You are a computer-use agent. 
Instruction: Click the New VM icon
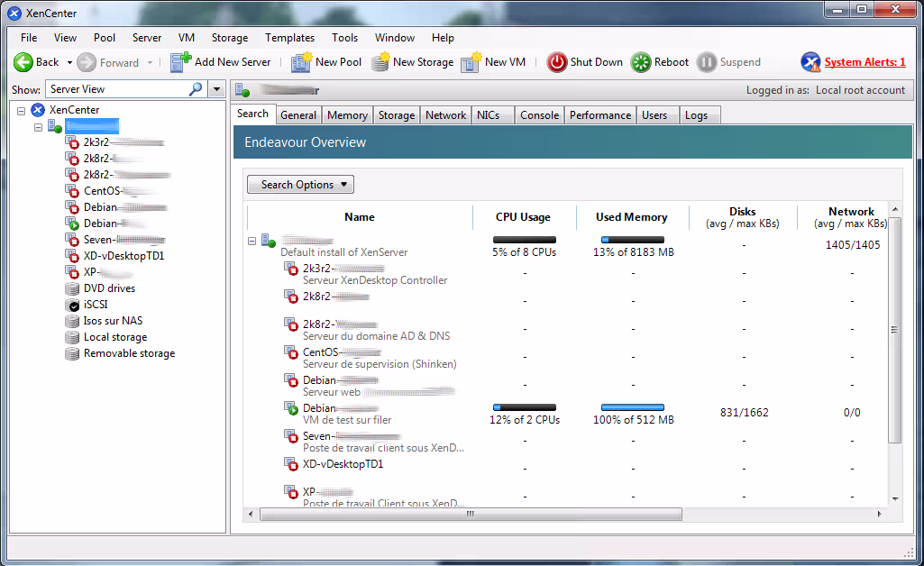[x=471, y=62]
